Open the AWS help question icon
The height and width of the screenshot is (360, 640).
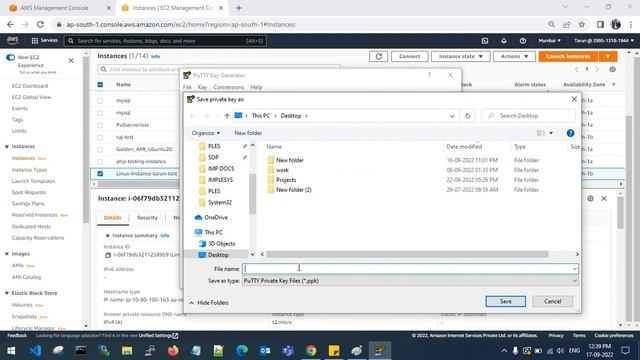click(x=522, y=41)
